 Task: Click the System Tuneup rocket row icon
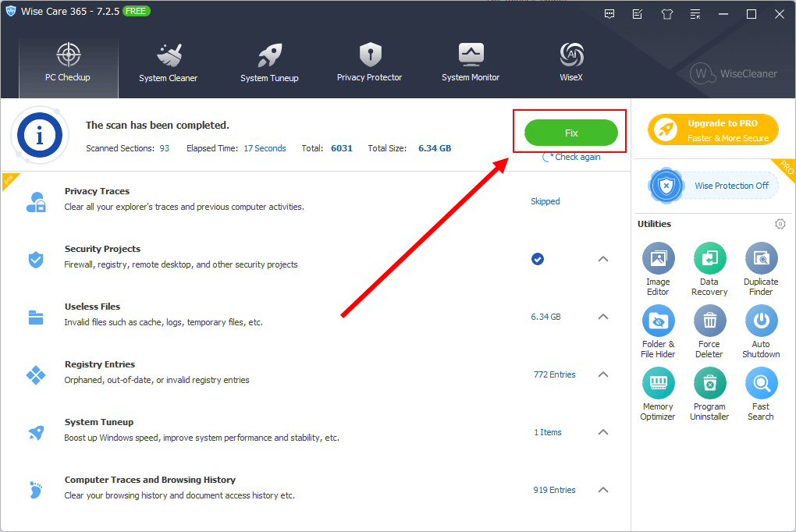(x=36, y=432)
